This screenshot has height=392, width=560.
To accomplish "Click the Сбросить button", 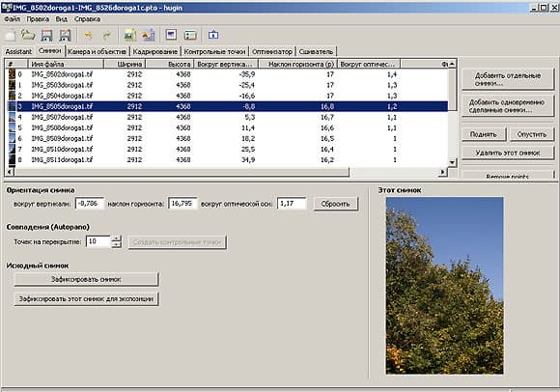I will [335, 204].
